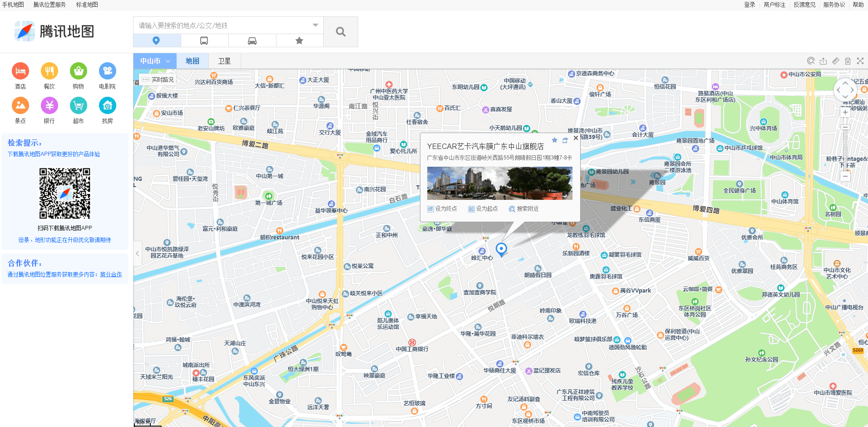
Task: Click the trash icon to clear map
Action: point(848,61)
